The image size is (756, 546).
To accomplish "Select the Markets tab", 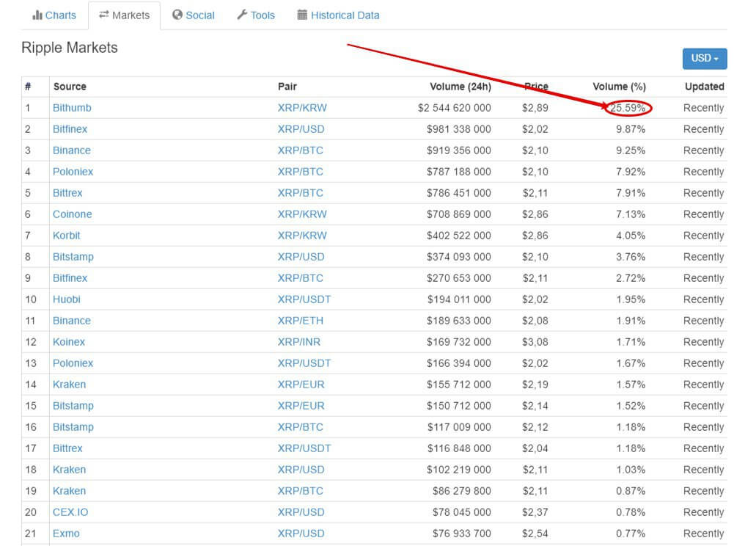I will 125,15.
